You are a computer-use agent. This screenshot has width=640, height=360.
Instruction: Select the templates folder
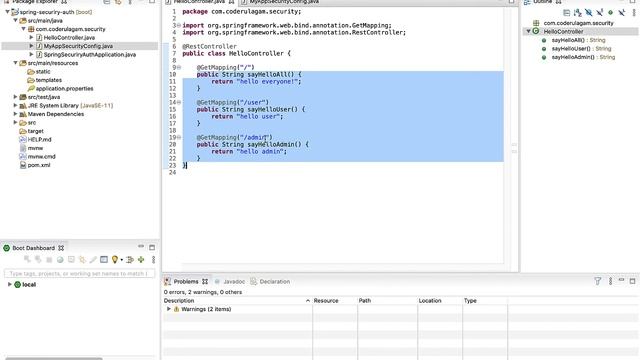(48, 80)
